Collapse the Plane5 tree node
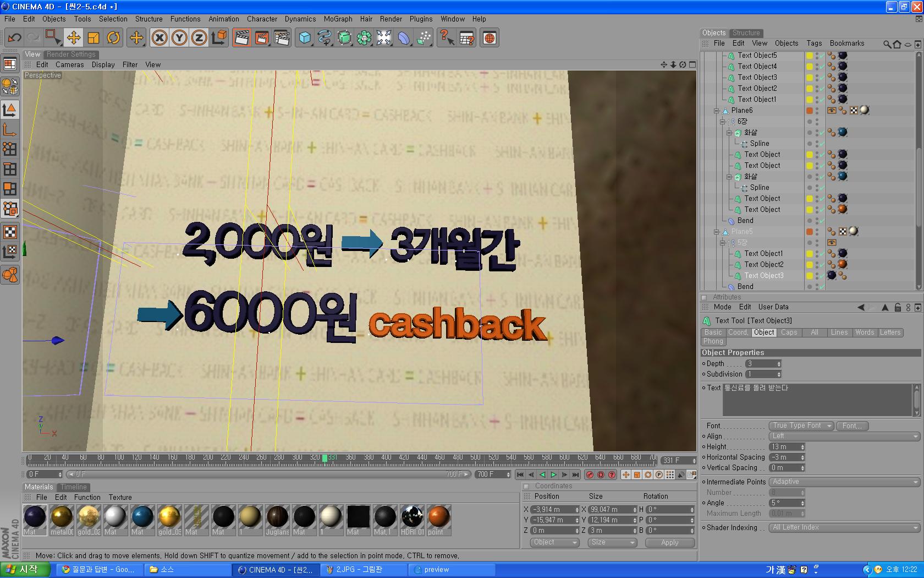 pos(717,232)
